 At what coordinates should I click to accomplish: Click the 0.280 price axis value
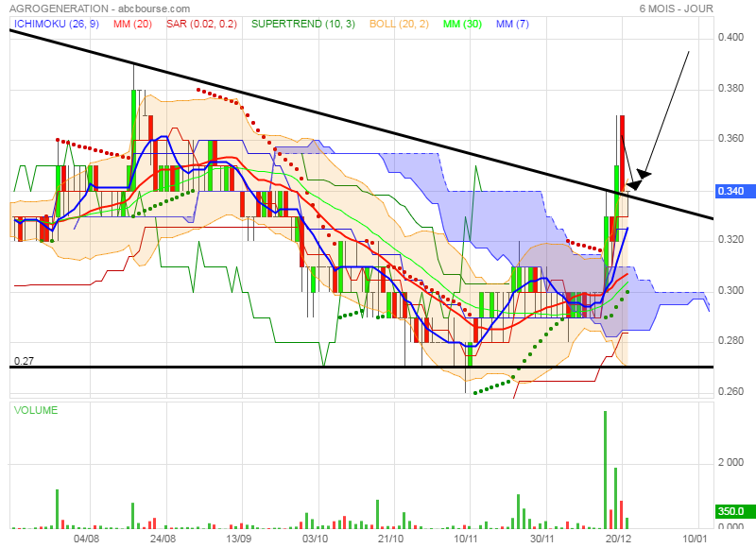730,341
